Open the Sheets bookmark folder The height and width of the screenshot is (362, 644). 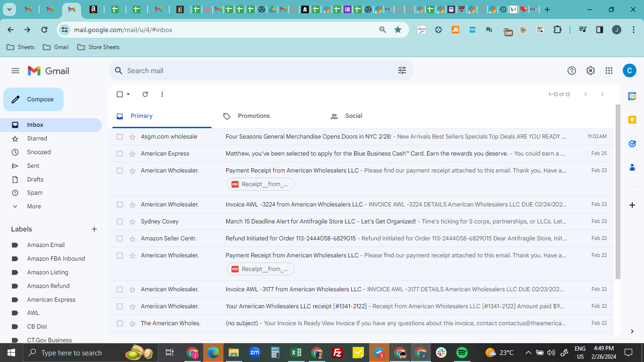tap(20, 47)
